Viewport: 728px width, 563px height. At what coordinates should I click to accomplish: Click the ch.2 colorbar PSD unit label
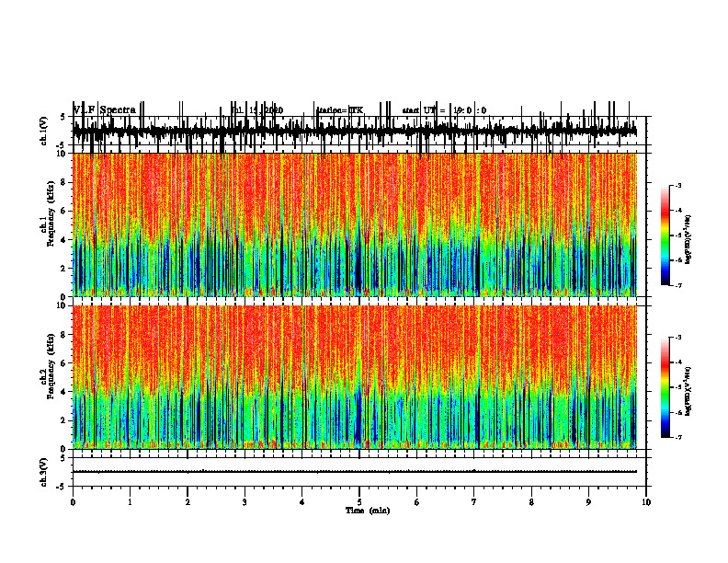[688, 391]
